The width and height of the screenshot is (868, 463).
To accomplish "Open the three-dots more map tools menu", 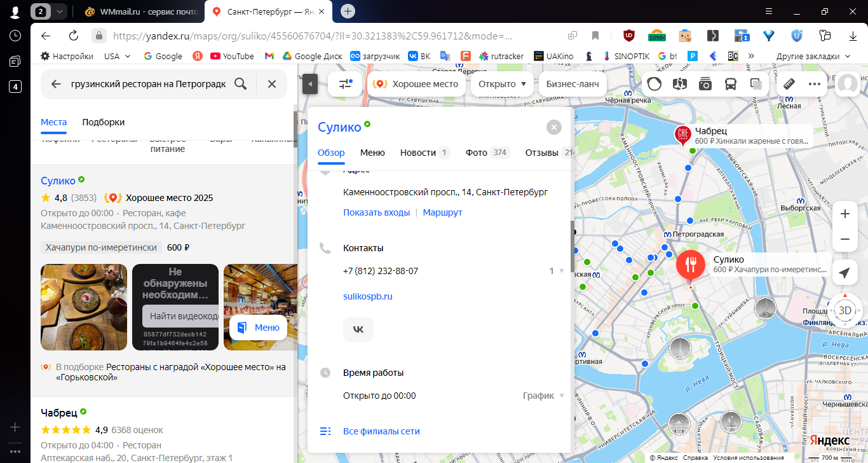I will 815,84.
